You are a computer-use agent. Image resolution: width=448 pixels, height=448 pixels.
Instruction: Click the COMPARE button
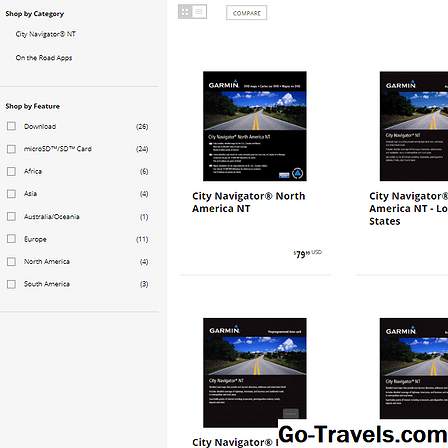[x=247, y=13]
